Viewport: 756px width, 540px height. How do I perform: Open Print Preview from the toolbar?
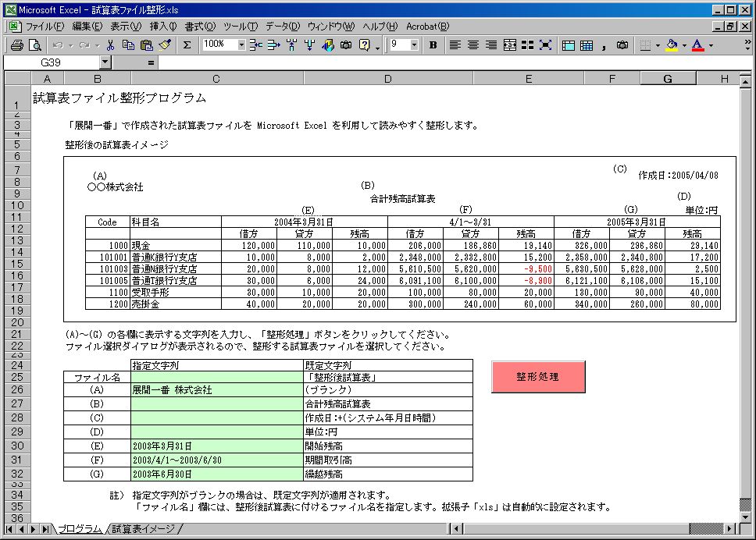point(35,45)
